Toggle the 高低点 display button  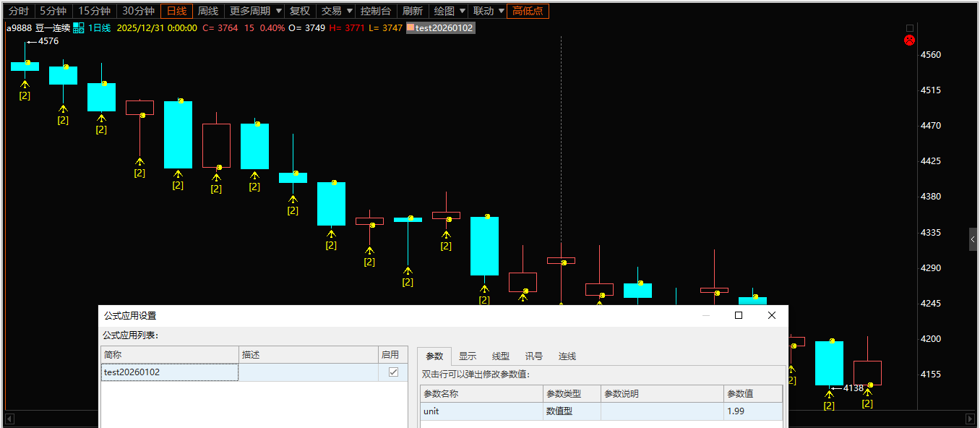[x=528, y=11]
